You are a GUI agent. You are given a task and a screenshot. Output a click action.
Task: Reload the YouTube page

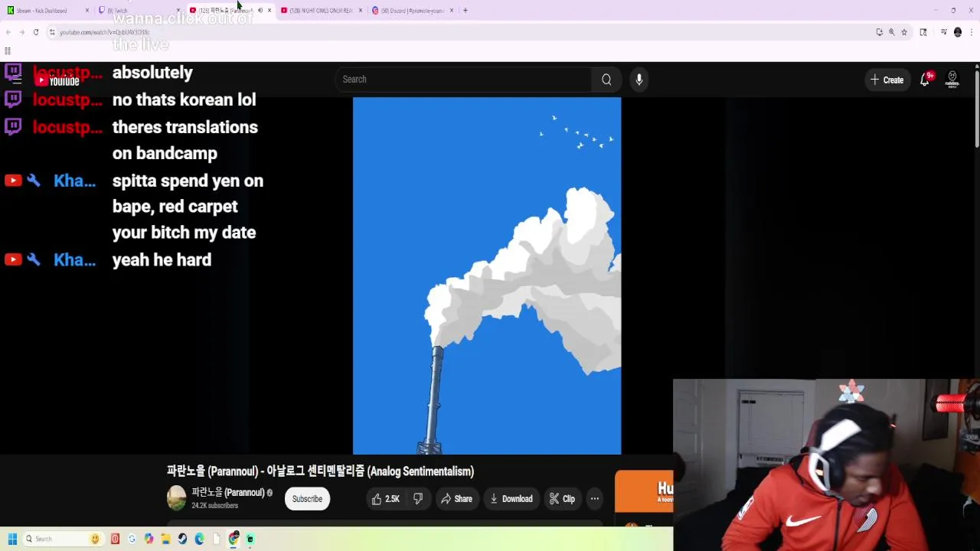tap(35, 32)
